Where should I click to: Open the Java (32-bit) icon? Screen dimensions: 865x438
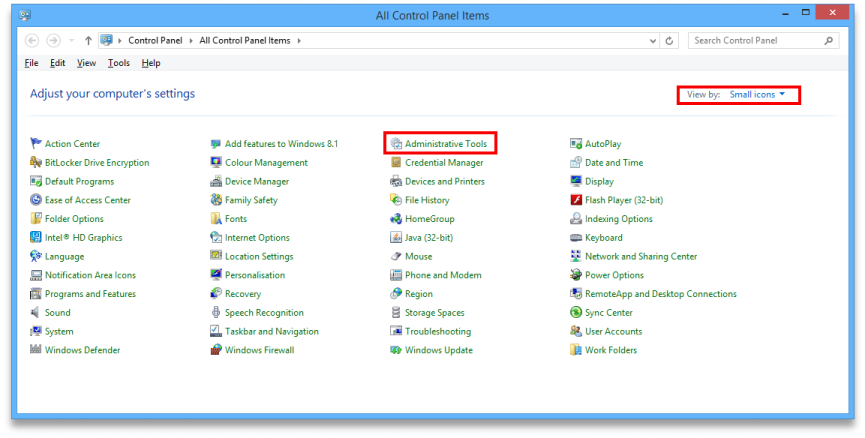[396, 238]
